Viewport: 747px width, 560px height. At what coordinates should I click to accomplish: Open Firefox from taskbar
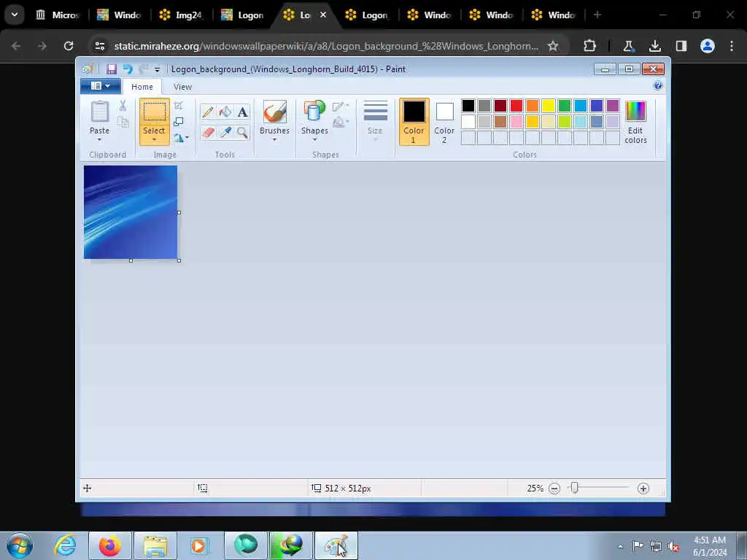110,545
